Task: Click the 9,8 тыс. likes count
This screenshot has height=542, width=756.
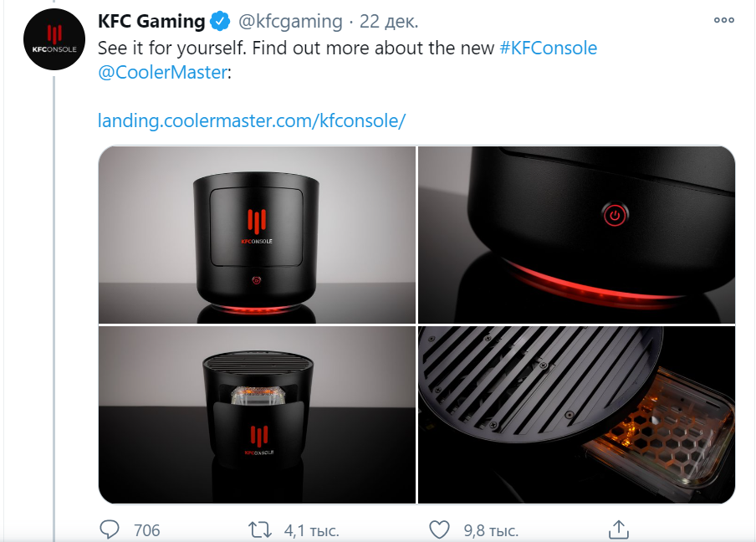Action: coord(491,529)
